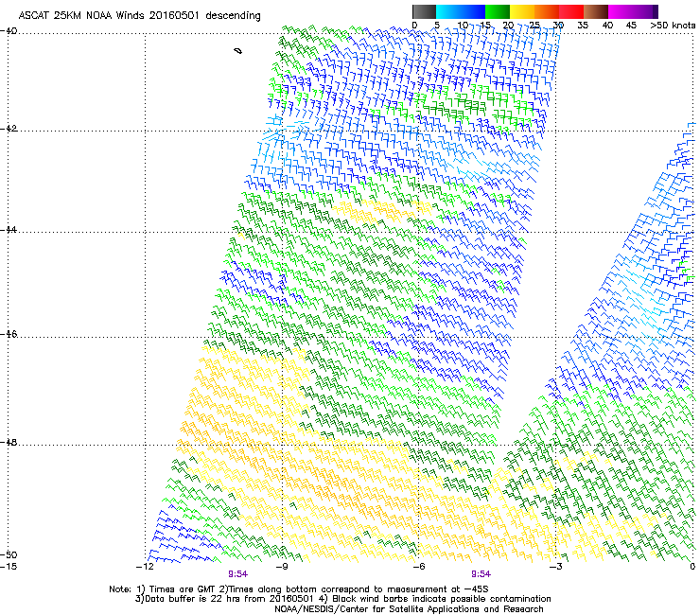Image resolution: width=700 pixels, height=615 pixels.
Task: Click the 'Data buffer is 22 hrs' note line
Action: tap(342, 599)
